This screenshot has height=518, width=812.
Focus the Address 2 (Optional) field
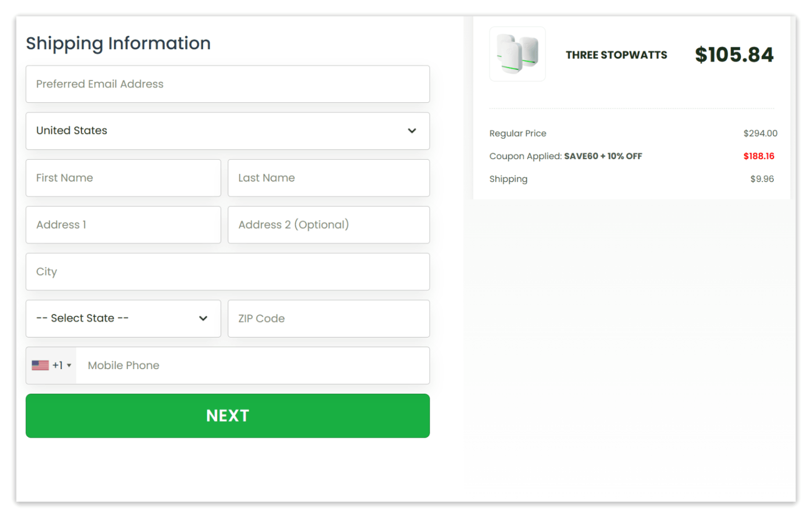tap(329, 225)
